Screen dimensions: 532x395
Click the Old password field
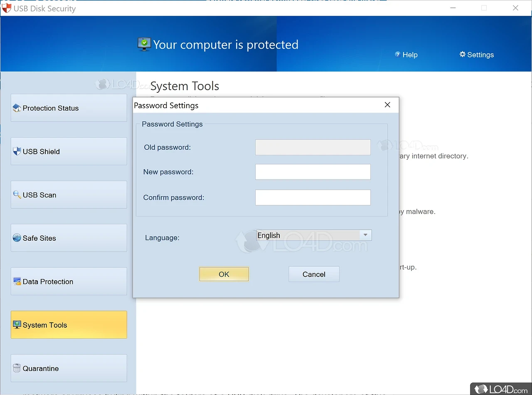coord(313,147)
